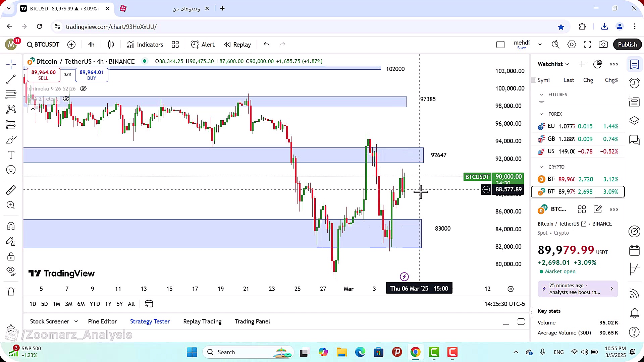Collapse the FUTURES watchlist section
This screenshot has height=362, width=644.
point(541,95)
